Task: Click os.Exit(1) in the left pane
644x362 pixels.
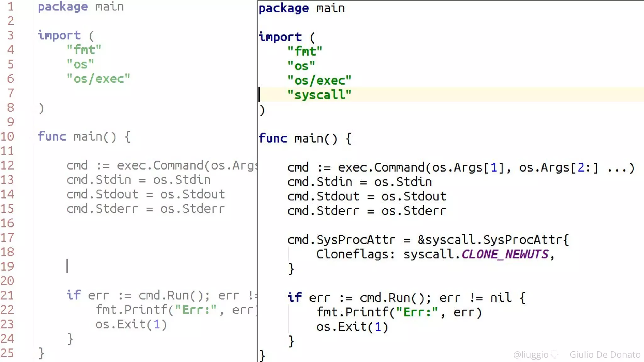Action: [131, 324]
